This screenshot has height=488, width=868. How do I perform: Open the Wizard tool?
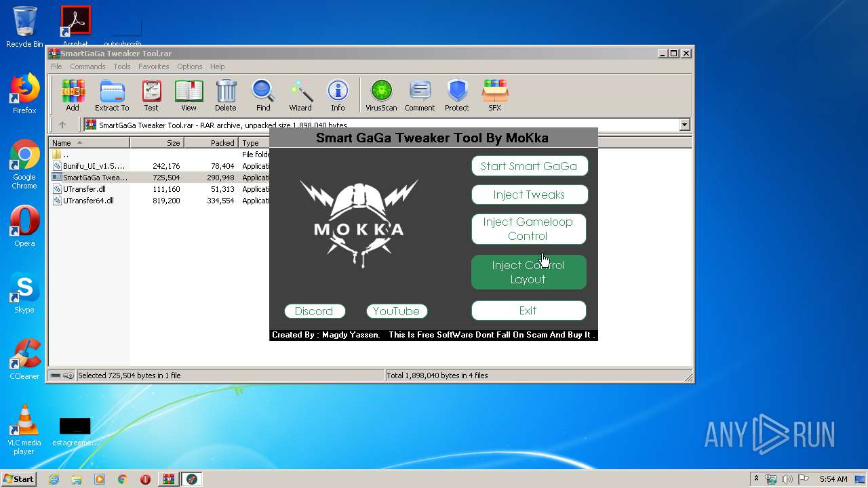click(300, 95)
